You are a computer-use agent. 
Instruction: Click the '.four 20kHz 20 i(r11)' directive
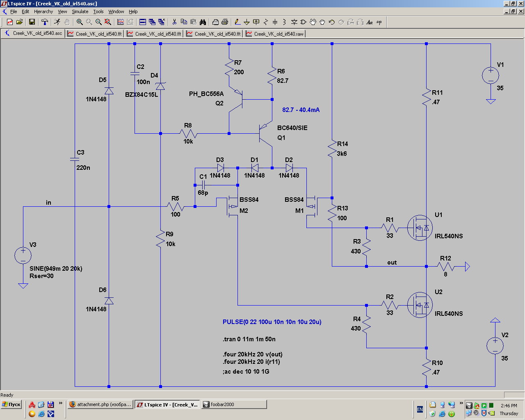coord(251,362)
